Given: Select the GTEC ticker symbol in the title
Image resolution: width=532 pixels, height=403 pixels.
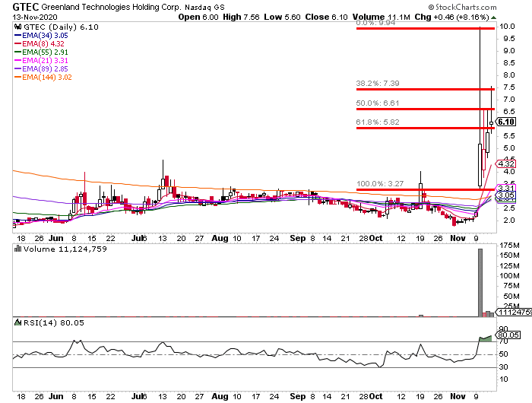Looking at the screenshot, I should point(25,7).
